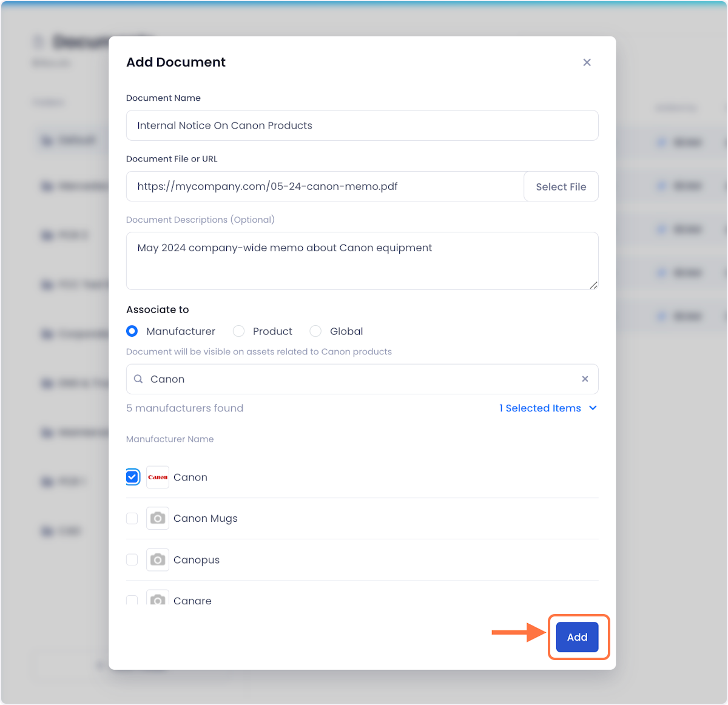728x705 pixels.
Task: Check the Canon Mugs checkbox
Action: coord(132,518)
